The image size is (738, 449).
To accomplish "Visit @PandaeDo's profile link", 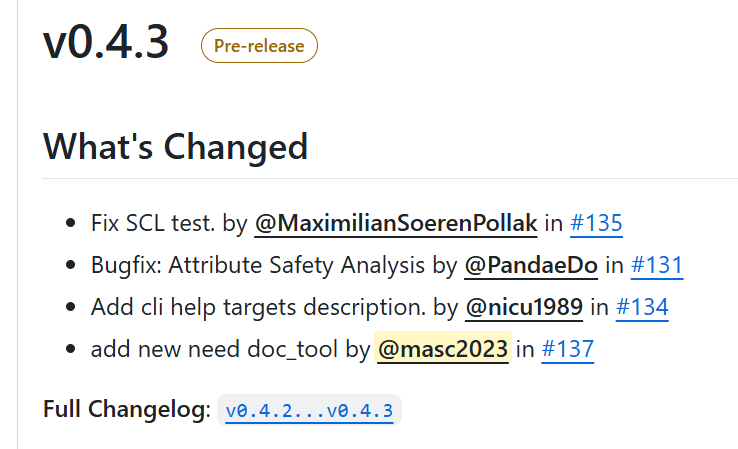I will point(531,265).
